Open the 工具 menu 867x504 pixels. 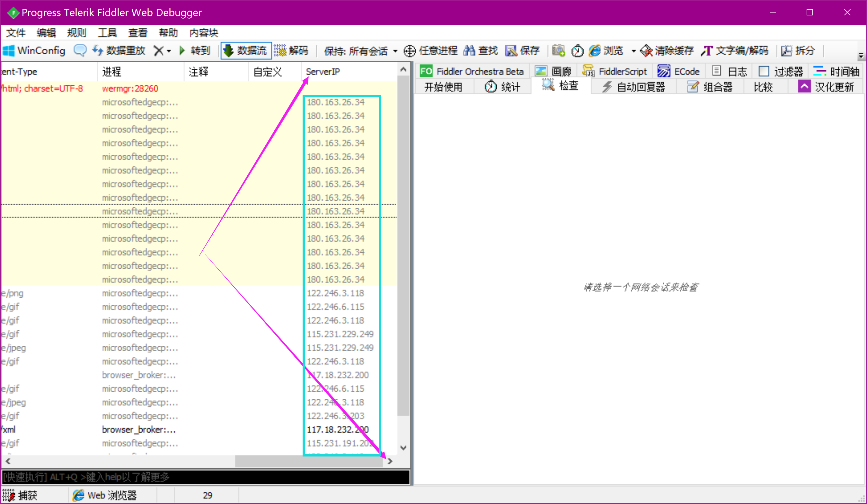point(107,33)
